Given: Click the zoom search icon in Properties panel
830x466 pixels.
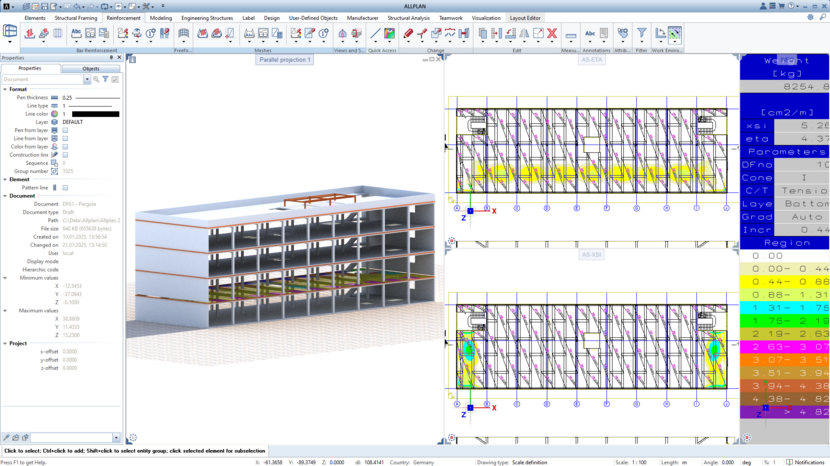Looking at the screenshot, I should click(96, 79).
